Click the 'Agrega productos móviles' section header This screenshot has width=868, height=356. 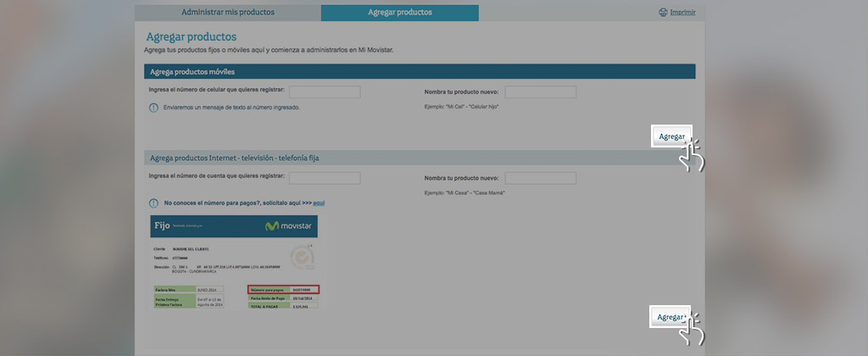click(420, 71)
